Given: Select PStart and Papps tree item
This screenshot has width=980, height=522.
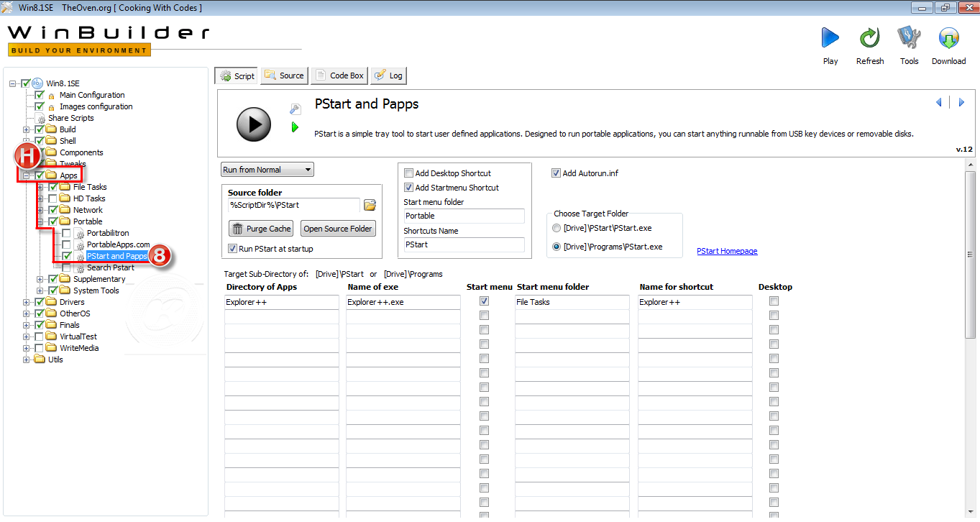Looking at the screenshot, I should tap(116, 256).
